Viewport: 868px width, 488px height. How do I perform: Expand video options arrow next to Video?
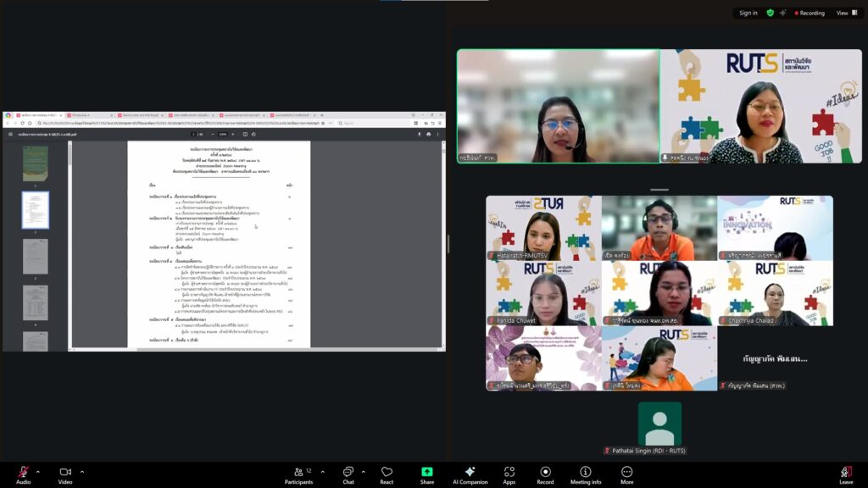tap(81, 471)
